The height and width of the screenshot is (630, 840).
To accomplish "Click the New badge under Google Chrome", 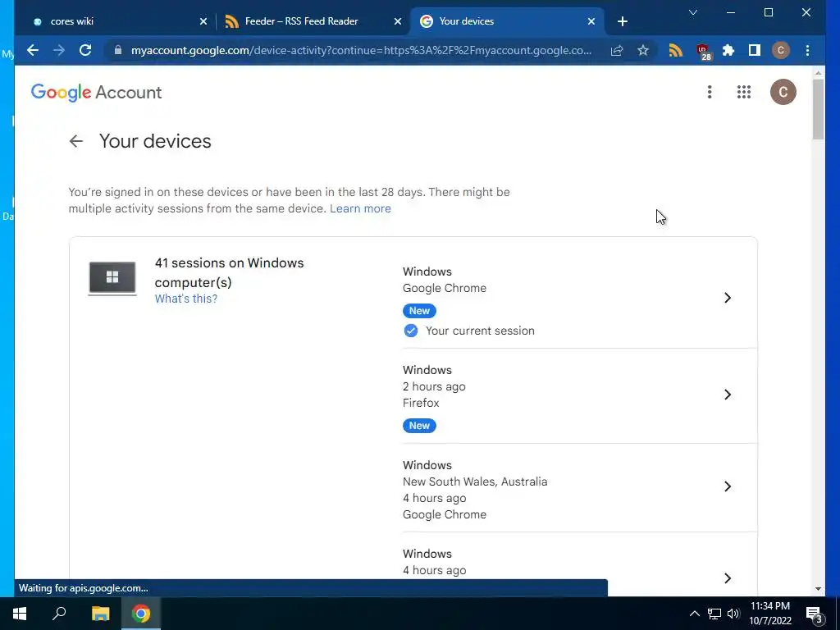I will click(x=419, y=311).
